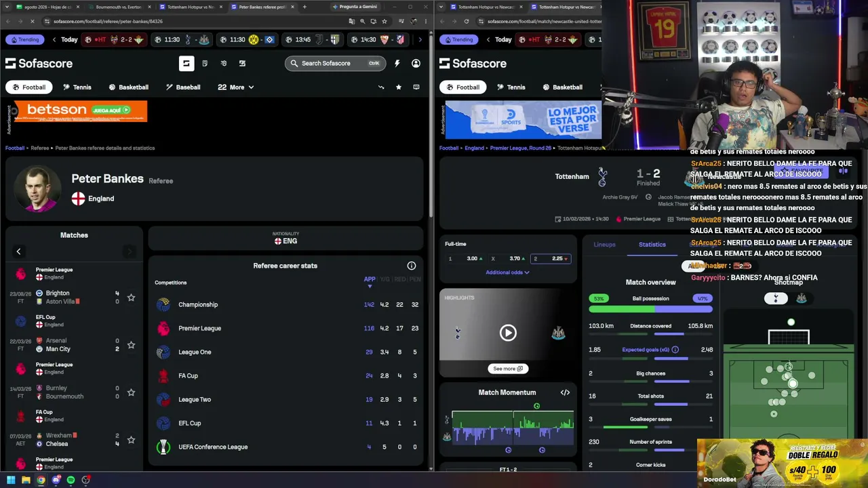Open the Windows Start menu
868x488 pixels.
point(11,480)
